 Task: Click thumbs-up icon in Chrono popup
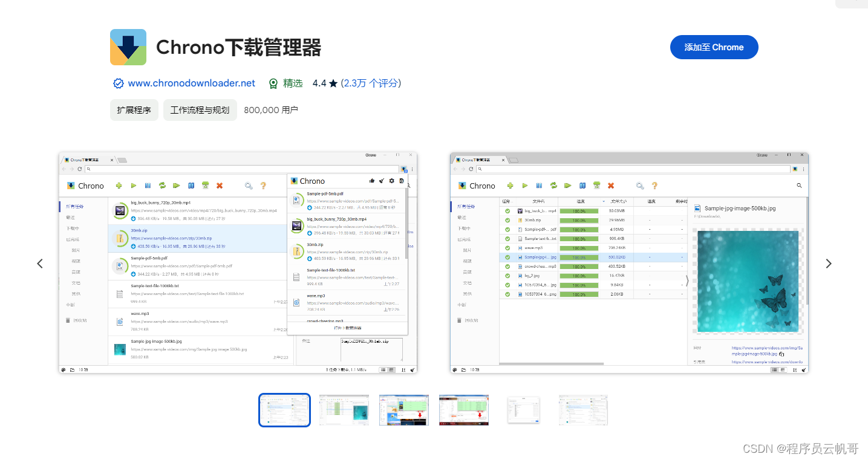372,181
